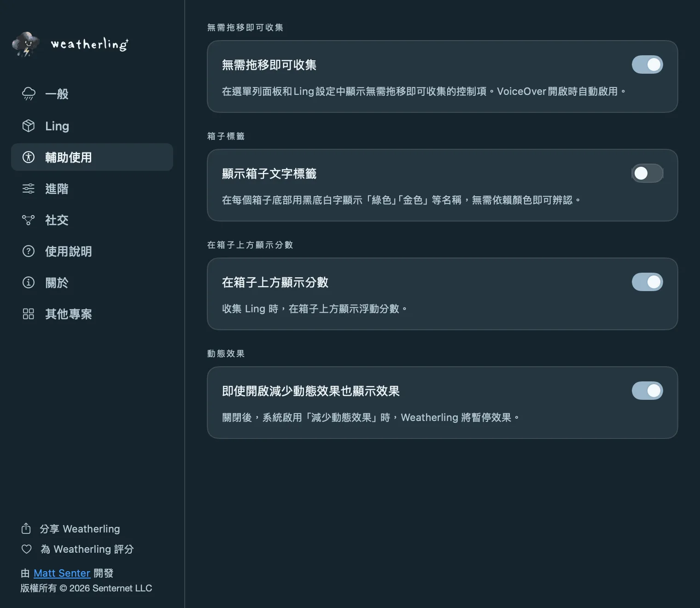Screen dimensions: 700x608
Task: Click the cube icon beside Ling
Action: (x=29, y=126)
